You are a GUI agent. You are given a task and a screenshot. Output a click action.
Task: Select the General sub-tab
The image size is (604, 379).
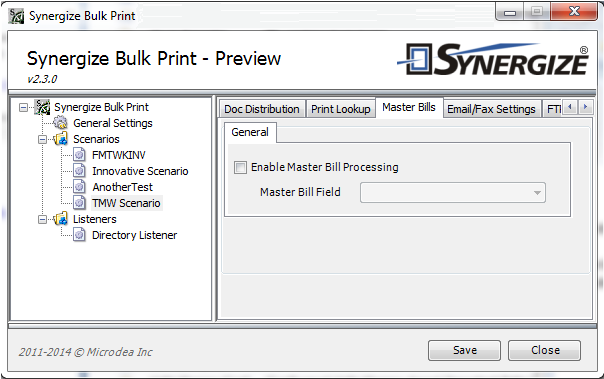(250, 132)
